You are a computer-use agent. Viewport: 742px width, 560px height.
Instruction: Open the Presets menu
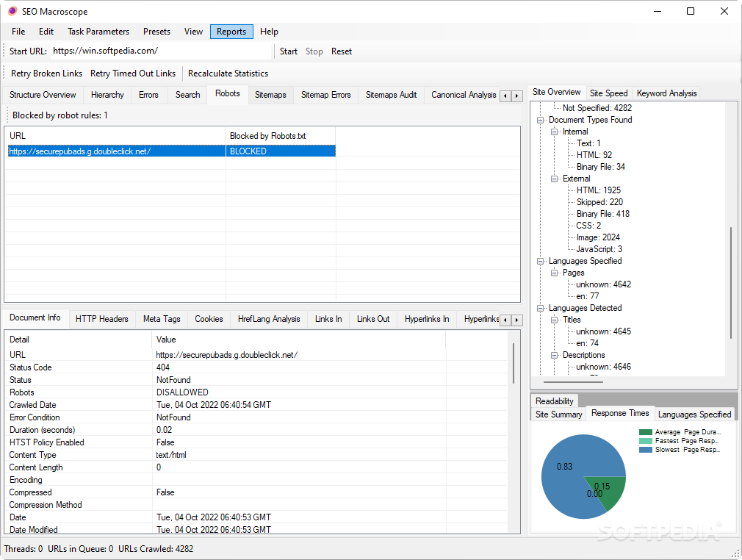click(156, 32)
